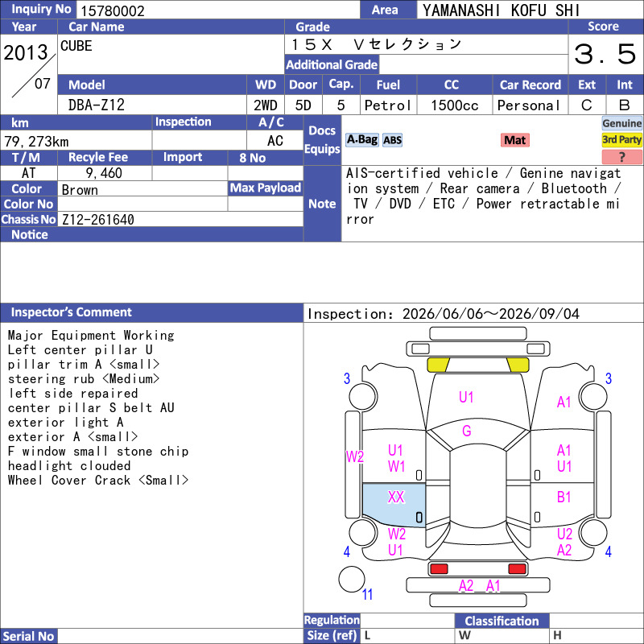Click 'Wheel Cover Crack' comment
Viewport: 644px width, 644px height.
(x=98, y=480)
